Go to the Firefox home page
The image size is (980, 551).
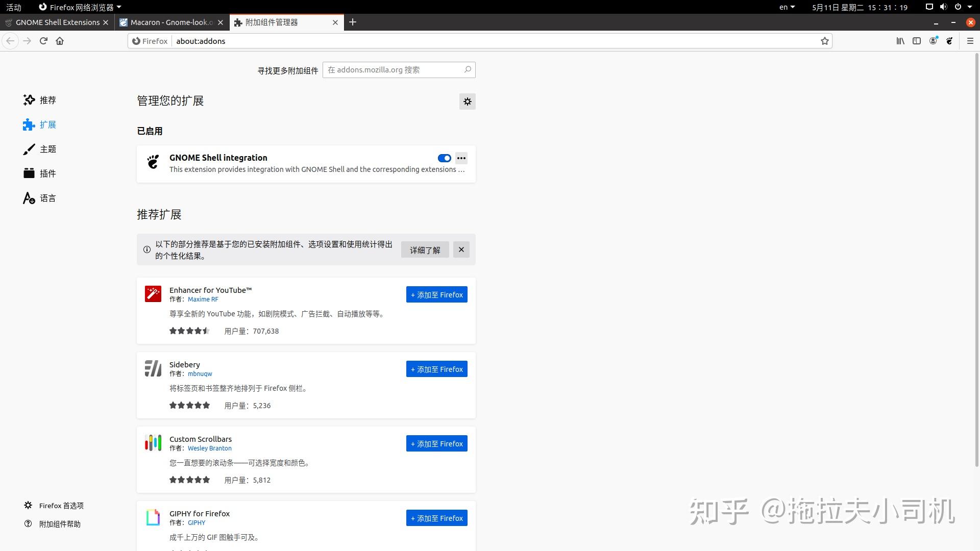pyautogui.click(x=60, y=41)
